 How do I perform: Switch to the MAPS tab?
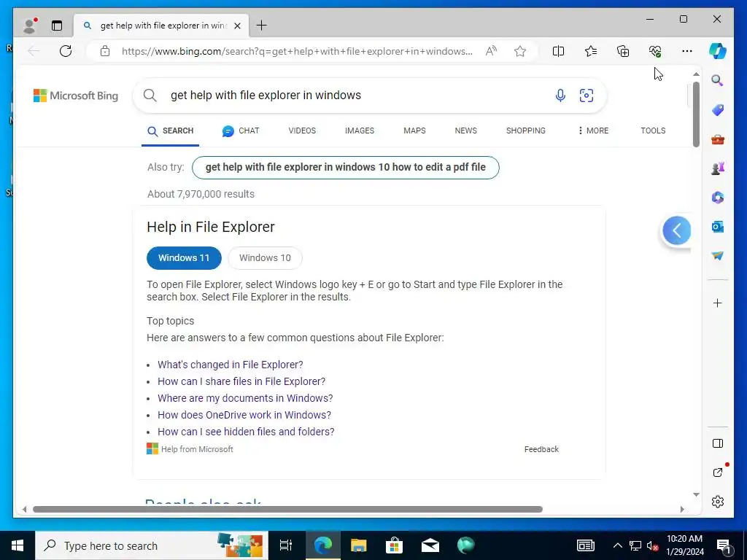(414, 131)
